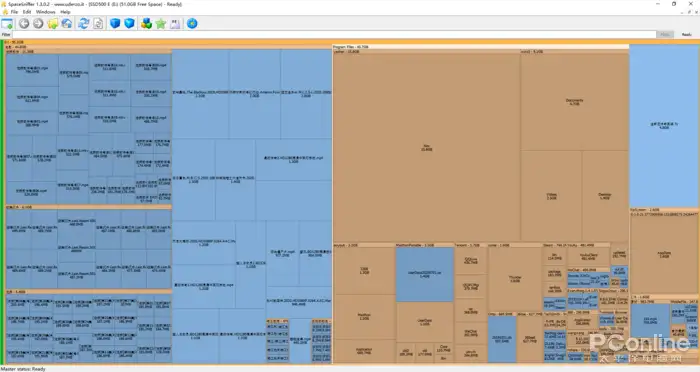Open the File menu
The width and height of the screenshot is (700, 372).
pyautogui.click(x=14, y=12)
